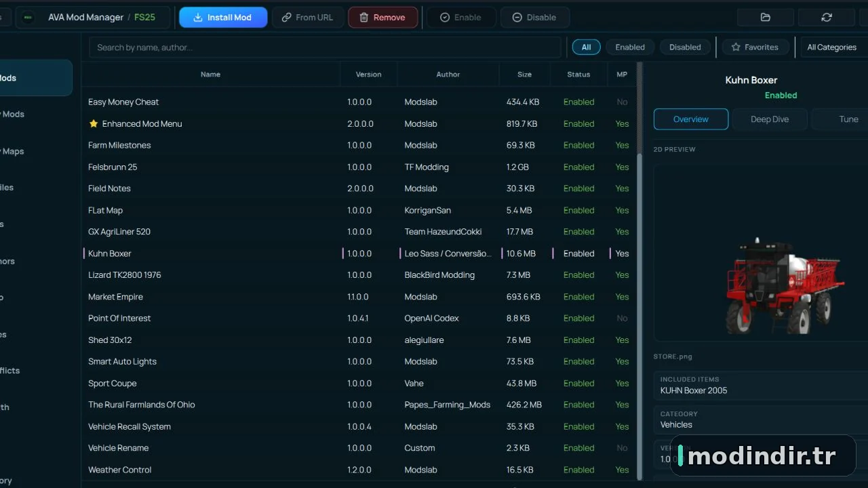868x488 pixels.
Task: Select the Shed 30x12 mod
Action: pos(110,340)
